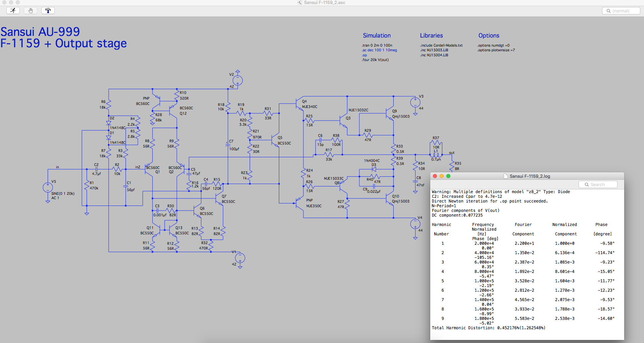Select transistor Q12 BC560C
The height and width of the screenshot is (343, 644).
[x=173, y=111]
